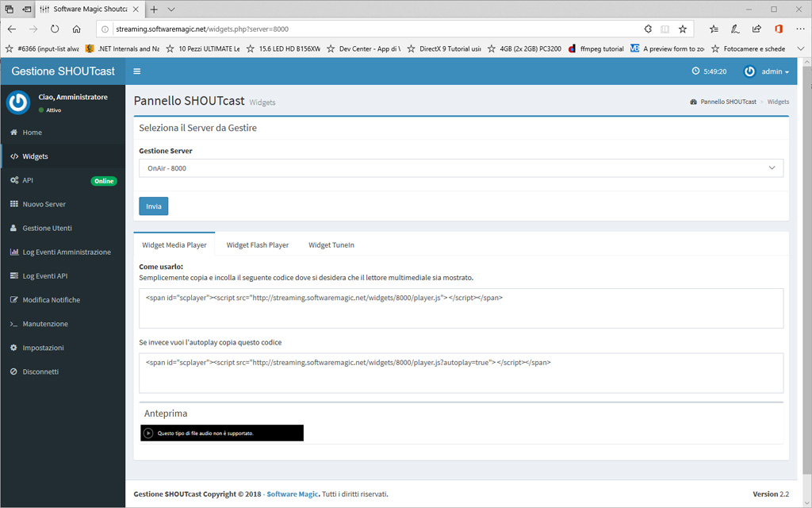
Task: Click the share page icon
Action: point(756,29)
